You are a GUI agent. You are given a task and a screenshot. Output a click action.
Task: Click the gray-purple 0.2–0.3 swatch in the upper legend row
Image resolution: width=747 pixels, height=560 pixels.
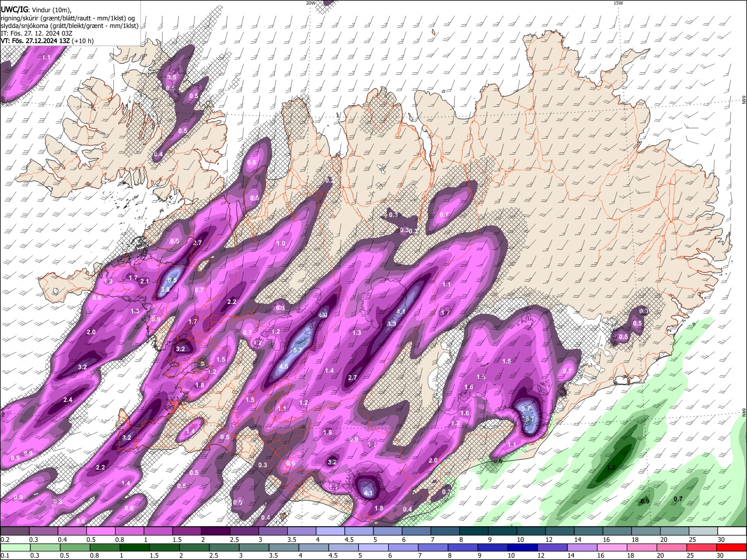15,531
